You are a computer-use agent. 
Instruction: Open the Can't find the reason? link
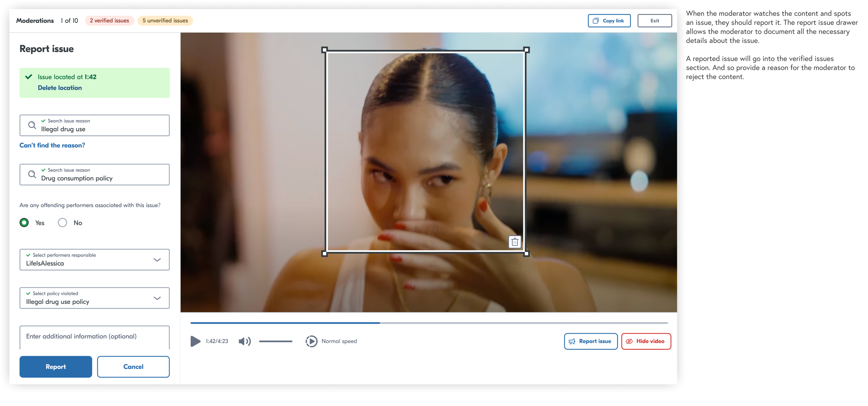[52, 145]
